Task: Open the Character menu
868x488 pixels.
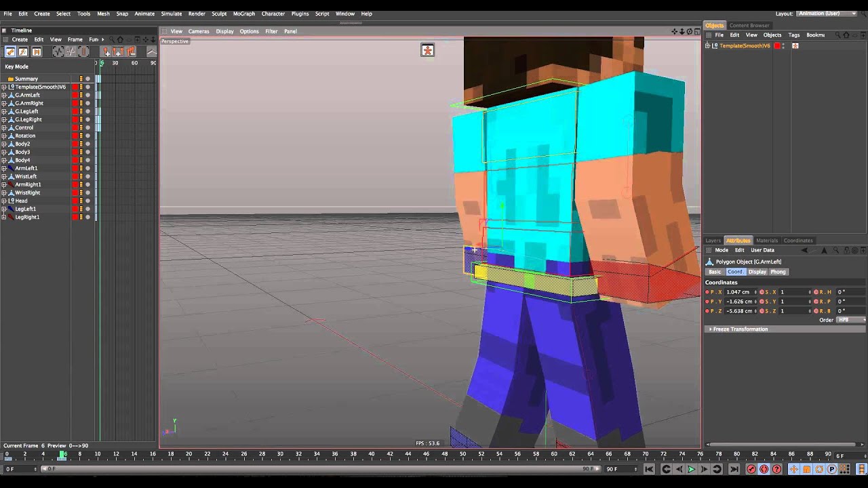Action: point(273,14)
